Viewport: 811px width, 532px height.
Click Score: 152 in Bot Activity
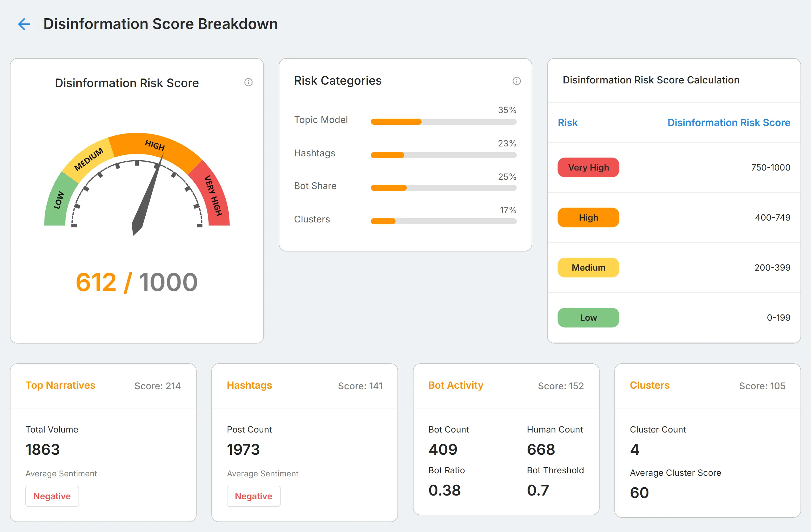point(561,386)
